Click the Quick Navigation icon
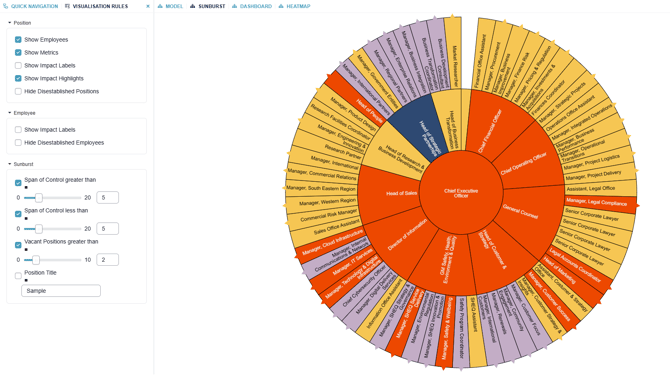Screen dimensions: 670x380 (5, 6)
